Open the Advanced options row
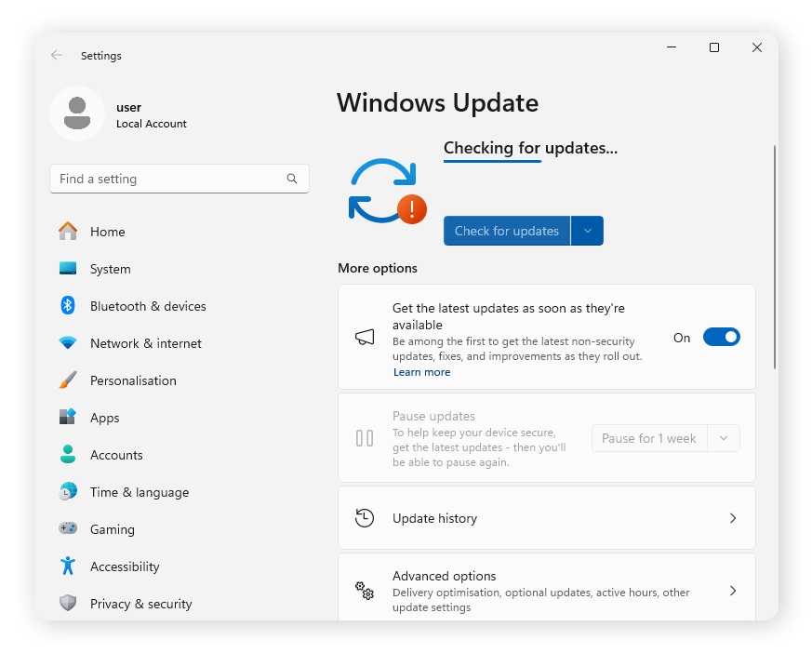 tap(546, 587)
